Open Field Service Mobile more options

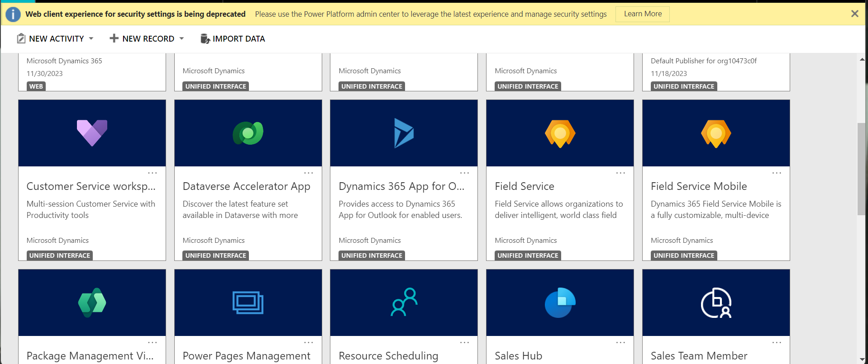777,173
